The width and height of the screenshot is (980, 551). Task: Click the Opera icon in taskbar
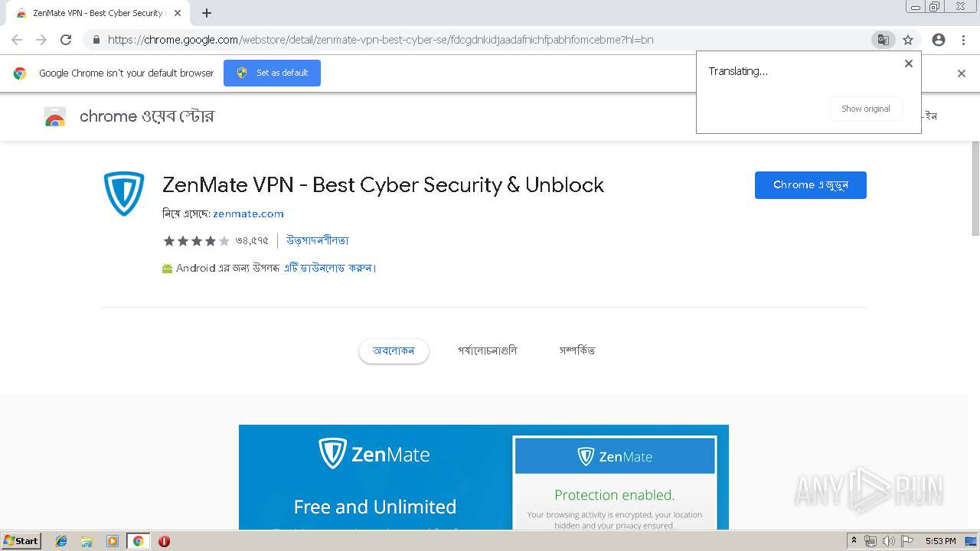point(164,541)
